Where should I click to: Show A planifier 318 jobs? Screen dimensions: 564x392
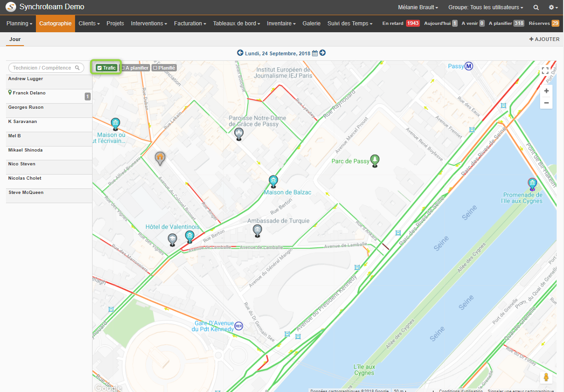506,23
